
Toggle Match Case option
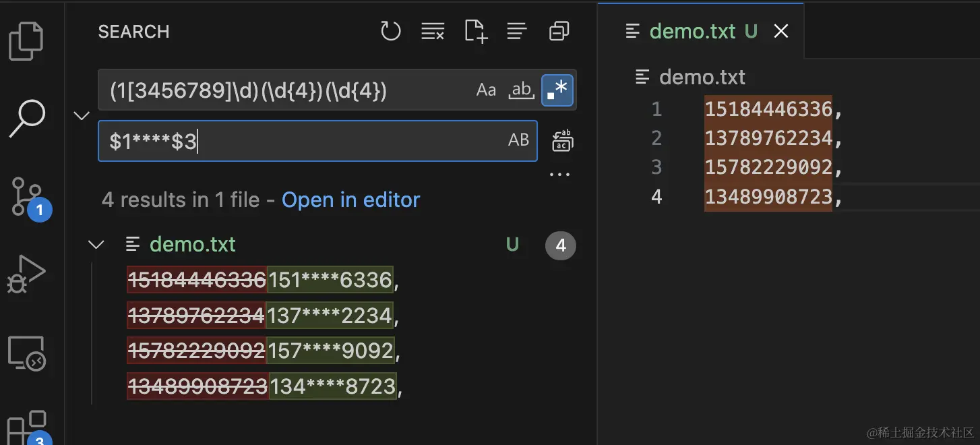pos(486,90)
